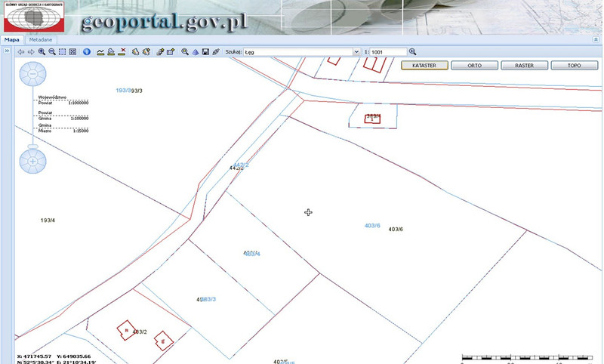The image size is (604, 364).
Task: Click the full extent view icon
Action: point(72,52)
